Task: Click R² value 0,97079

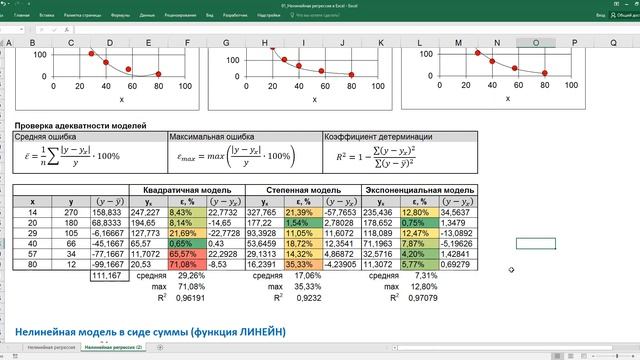Action: [x=423, y=298]
